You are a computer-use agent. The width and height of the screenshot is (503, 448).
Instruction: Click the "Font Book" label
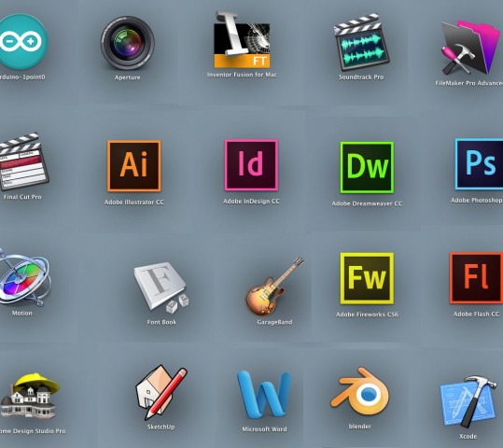pos(161,322)
